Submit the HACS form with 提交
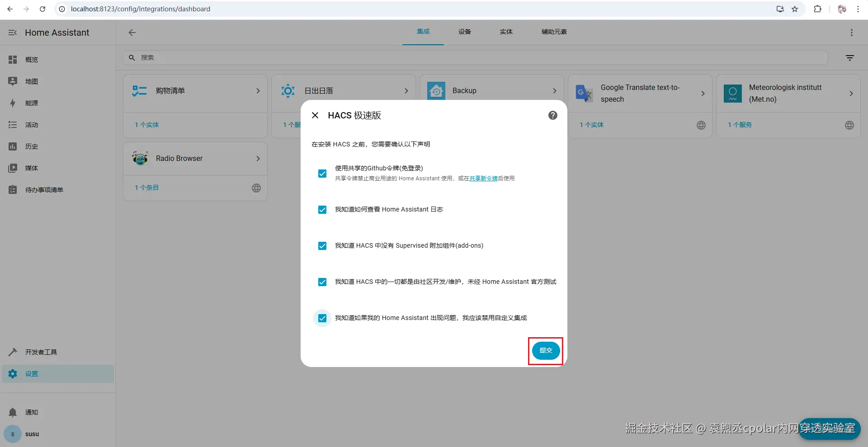 (546, 351)
